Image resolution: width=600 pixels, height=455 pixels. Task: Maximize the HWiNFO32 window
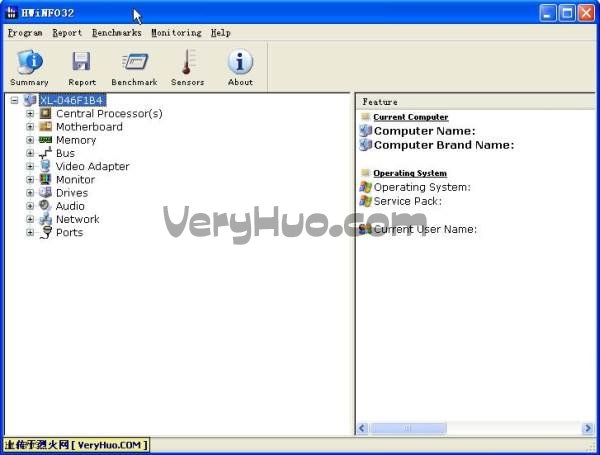pos(567,13)
